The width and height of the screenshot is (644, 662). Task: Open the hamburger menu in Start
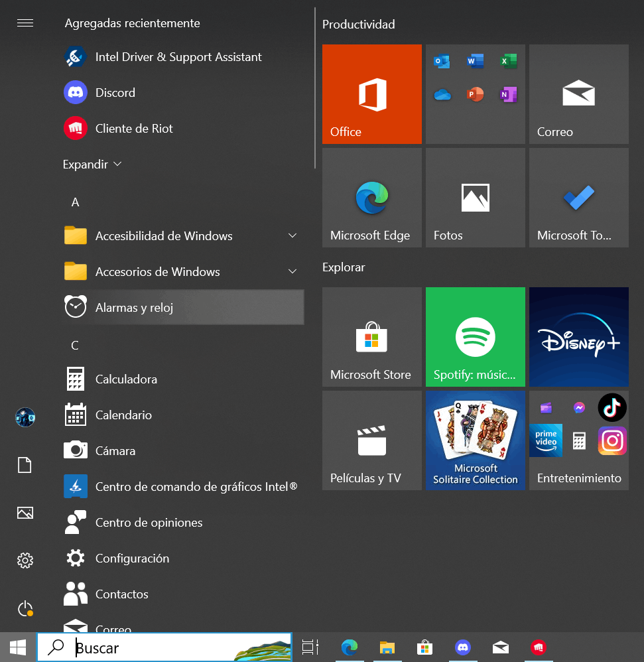click(25, 23)
